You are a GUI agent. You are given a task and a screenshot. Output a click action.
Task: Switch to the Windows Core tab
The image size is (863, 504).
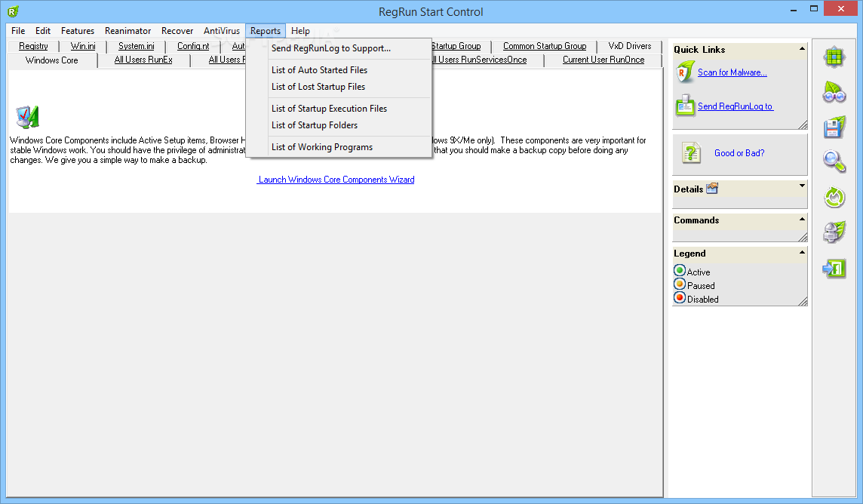click(x=52, y=60)
